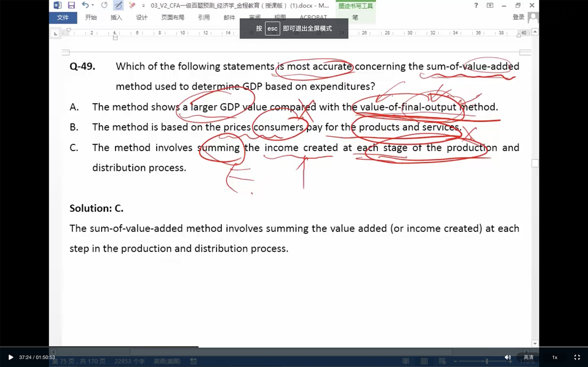Click the word 'expenditures?' in the question
Image resolution: width=588 pixels, height=367 pixels.
coord(342,87)
